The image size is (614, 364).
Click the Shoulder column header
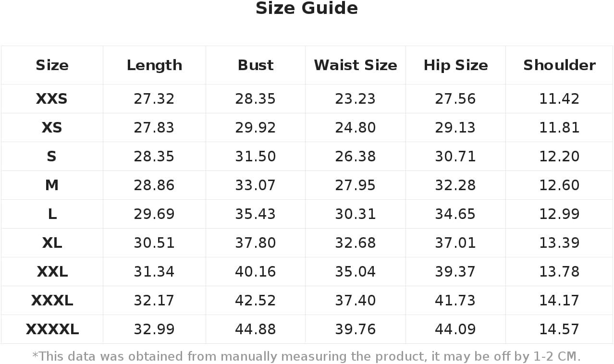click(559, 65)
